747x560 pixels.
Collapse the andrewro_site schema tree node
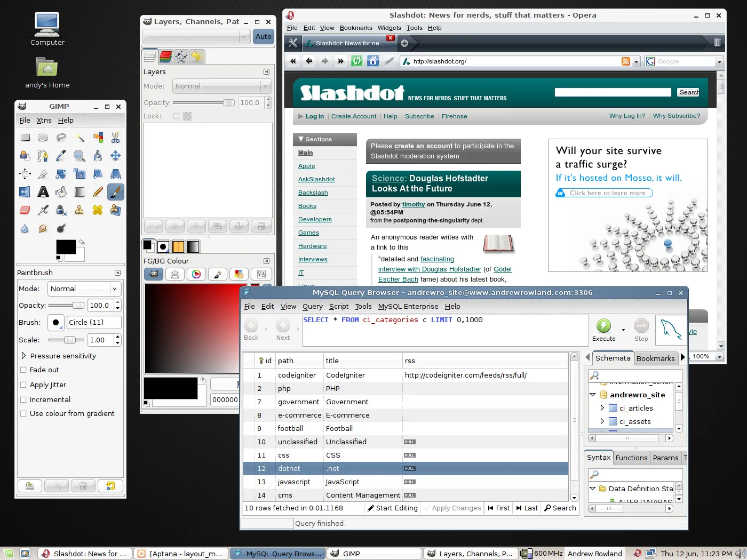(592, 395)
